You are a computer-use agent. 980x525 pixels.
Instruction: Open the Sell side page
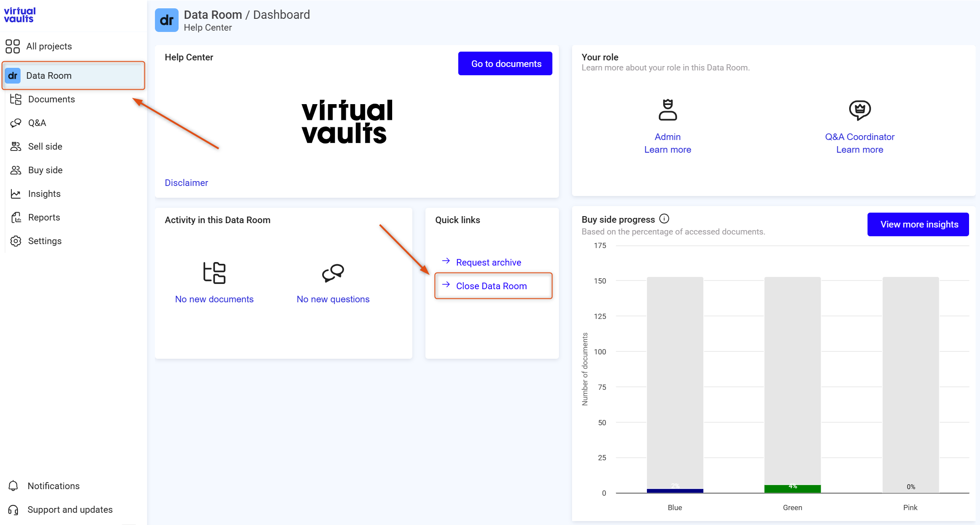pyautogui.click(x=45, y=147)
